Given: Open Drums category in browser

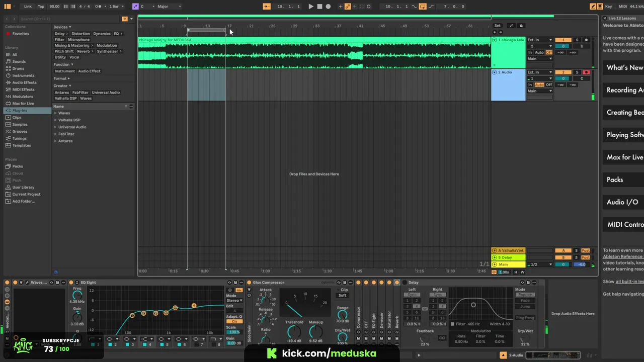Looking at the screenshot, I should click(18, 68).
